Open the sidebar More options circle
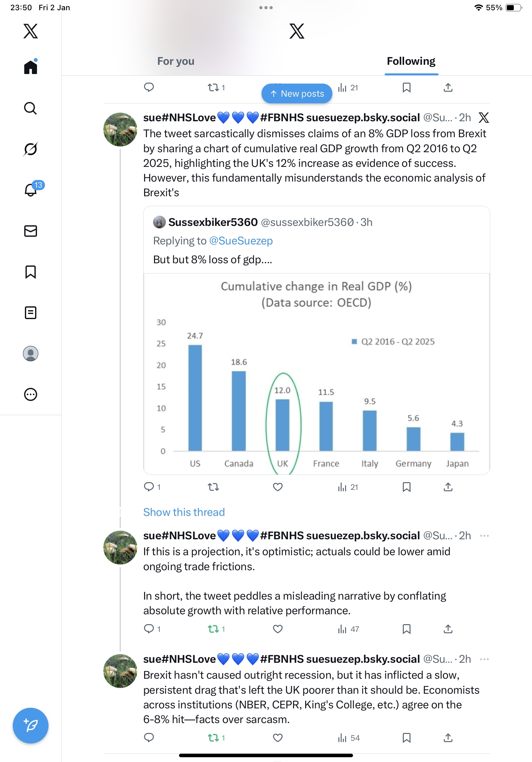The width and height of the screenshot is (532, 762). tap(30, 394)
